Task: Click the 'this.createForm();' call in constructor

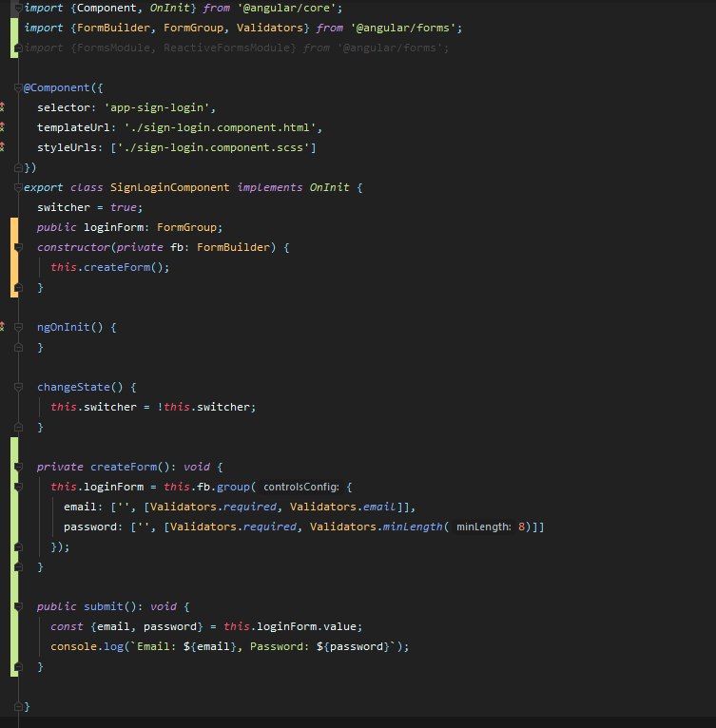Action: [x=110, y=267]
